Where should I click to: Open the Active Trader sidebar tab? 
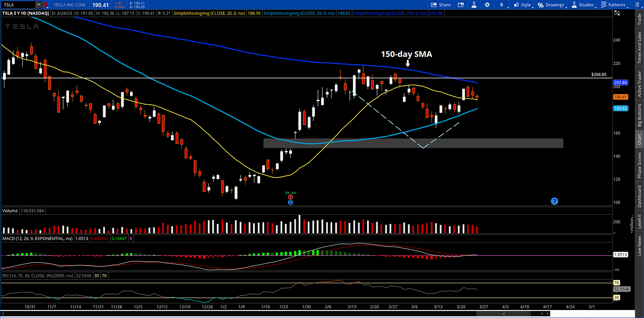639,83
